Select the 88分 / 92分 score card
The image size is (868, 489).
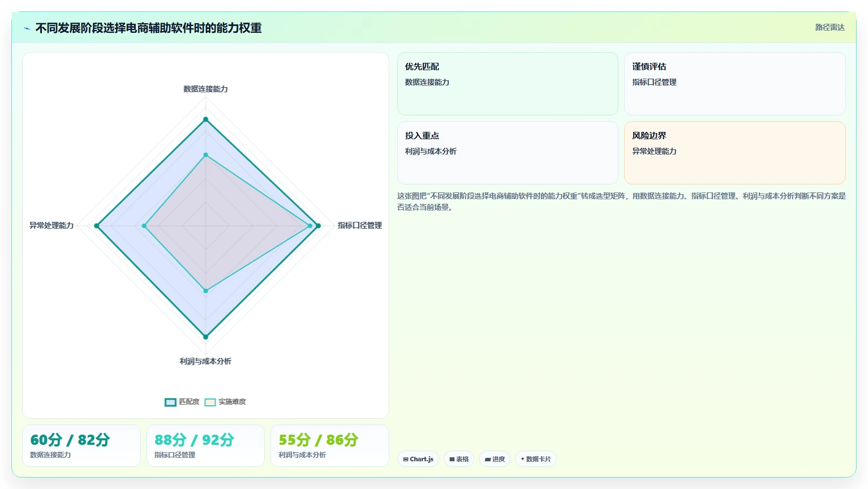coord(205,446)
